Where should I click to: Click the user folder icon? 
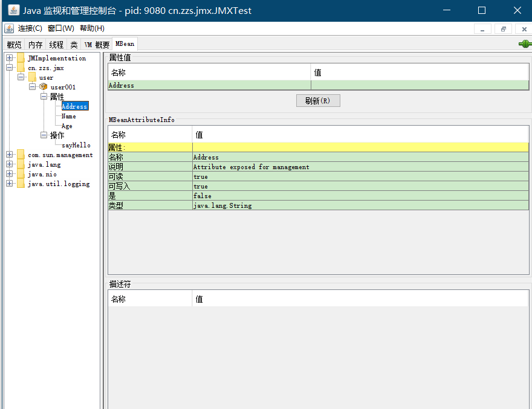coord(32,77)
